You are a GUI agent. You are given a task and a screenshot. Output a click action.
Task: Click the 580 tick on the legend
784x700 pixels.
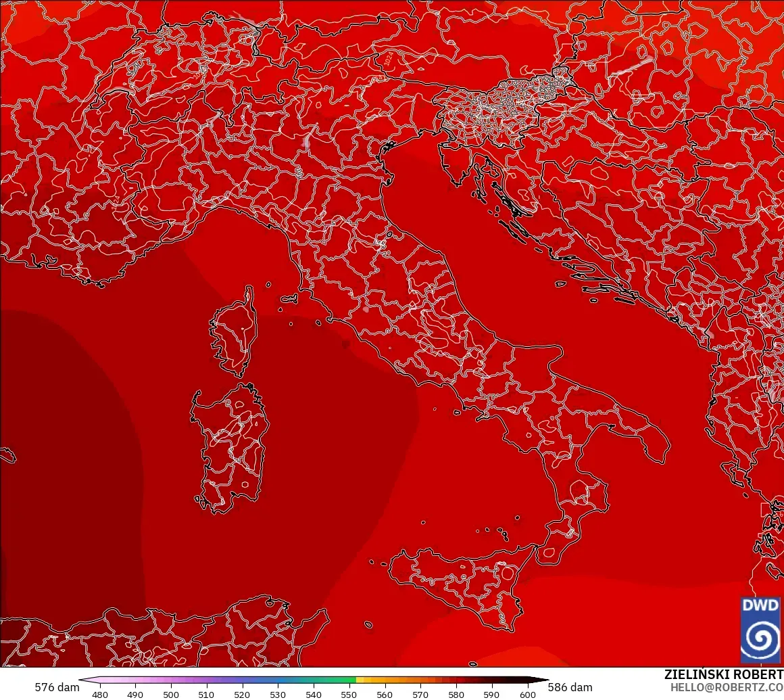[x=456, y=695]
